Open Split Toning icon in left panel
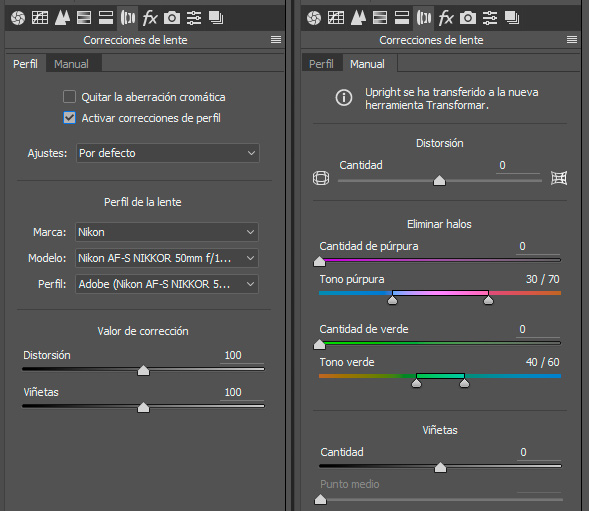Viewport: 589px width, 511px height. pos(106,18)
